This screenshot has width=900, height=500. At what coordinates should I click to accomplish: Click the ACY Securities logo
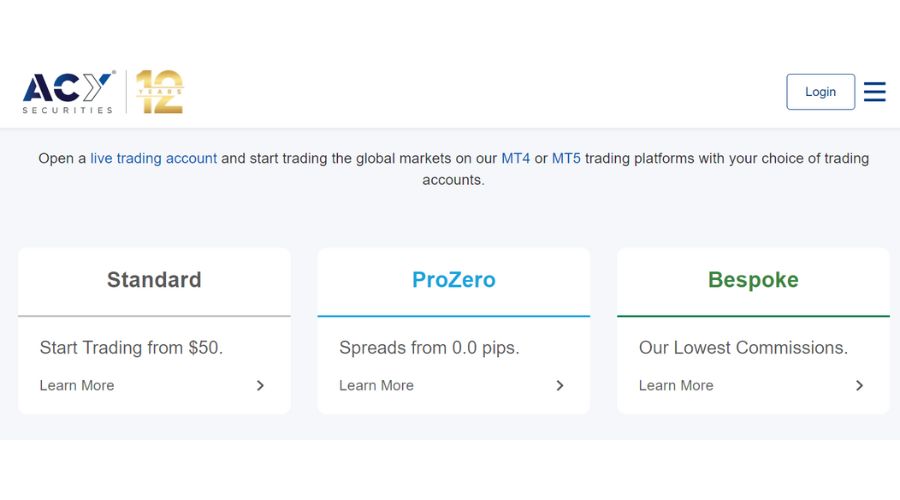[68, 92]
